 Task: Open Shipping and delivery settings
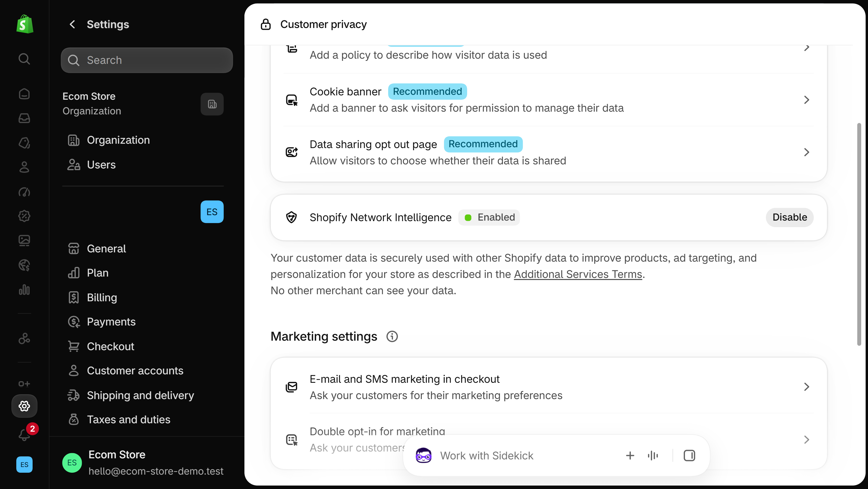click(x=143, y=395)
